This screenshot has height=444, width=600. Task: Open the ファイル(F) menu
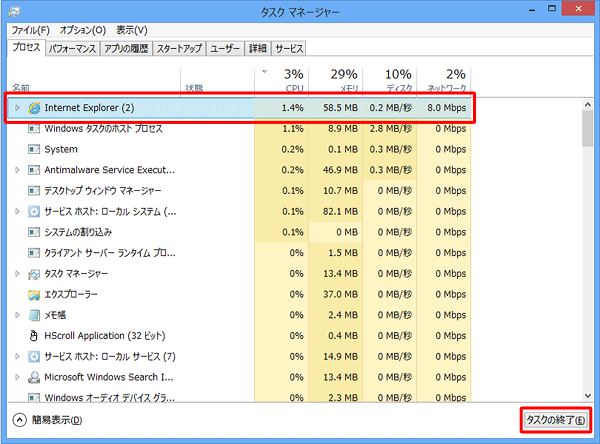pyautogui.click(x=31, y=30)
